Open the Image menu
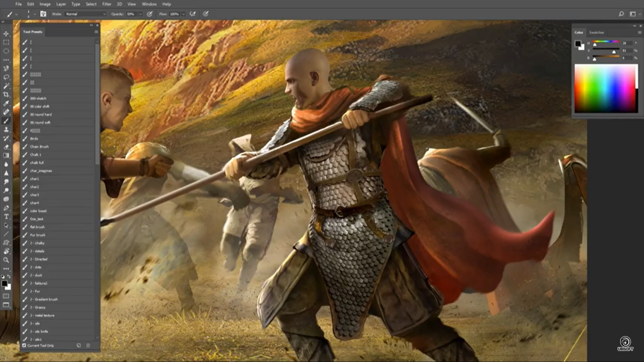Viewport: 644px width, 362px height. (x=45, y=4)
